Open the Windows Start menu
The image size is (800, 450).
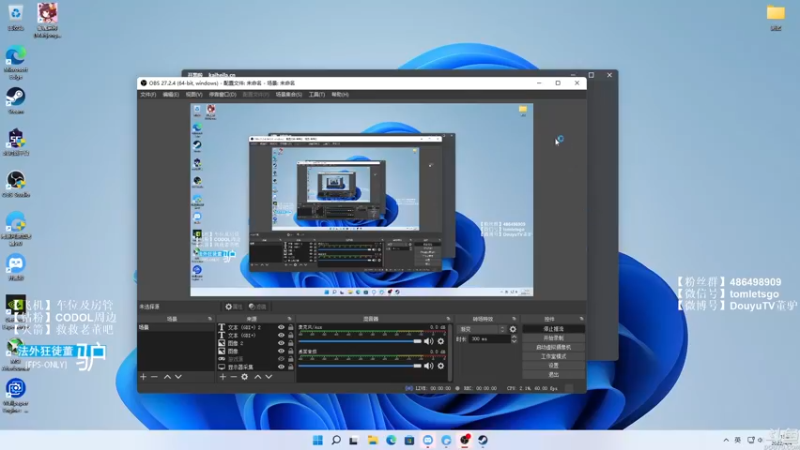(x=317, y=440)
